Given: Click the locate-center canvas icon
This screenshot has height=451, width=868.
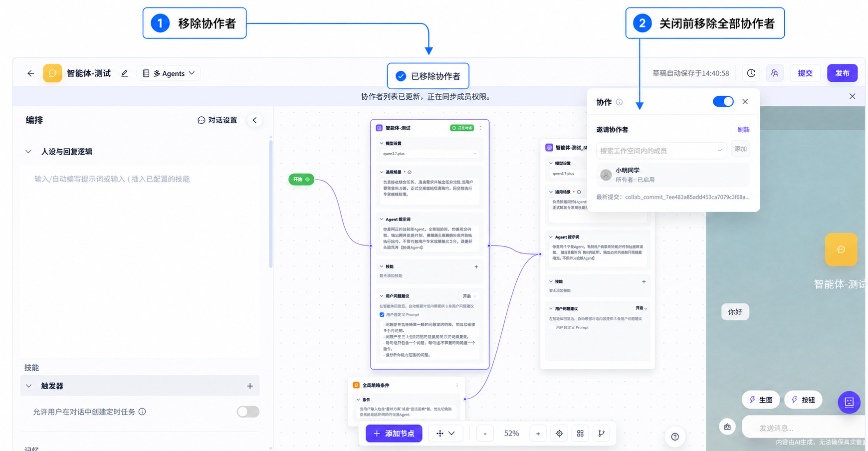Looking at the screenshot, I should pos(559,434).
